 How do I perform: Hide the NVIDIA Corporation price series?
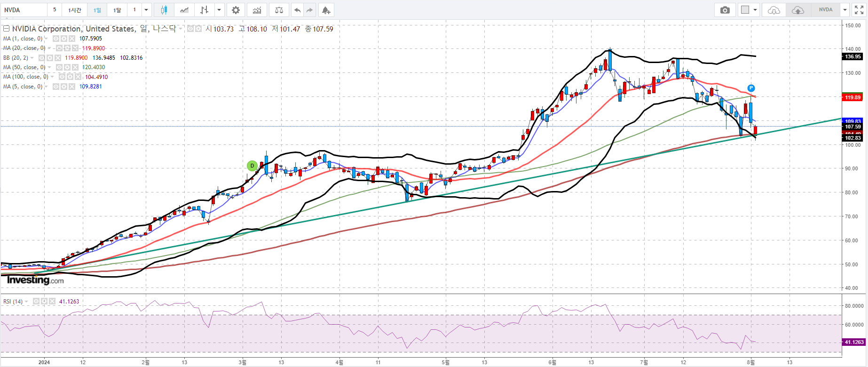tap(190, 29)
